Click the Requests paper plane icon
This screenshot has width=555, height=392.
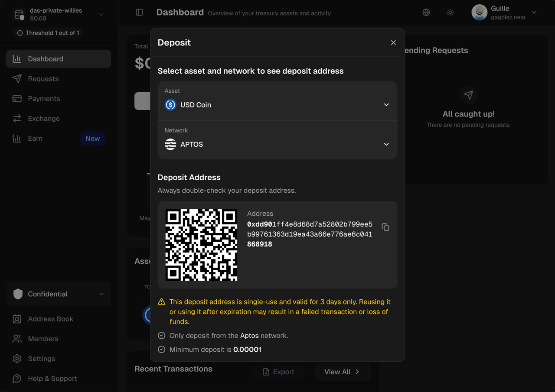[x=17, y=79]
